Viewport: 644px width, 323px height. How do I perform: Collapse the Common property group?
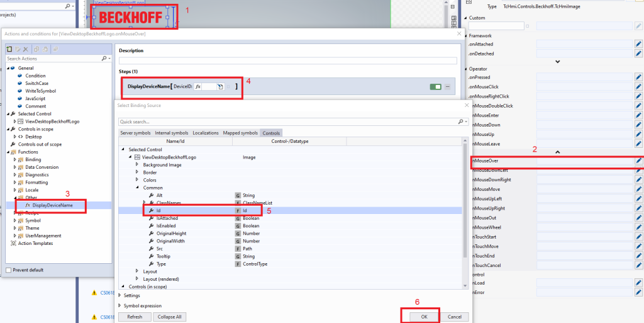pyautogui.click(x=136, y=188)
